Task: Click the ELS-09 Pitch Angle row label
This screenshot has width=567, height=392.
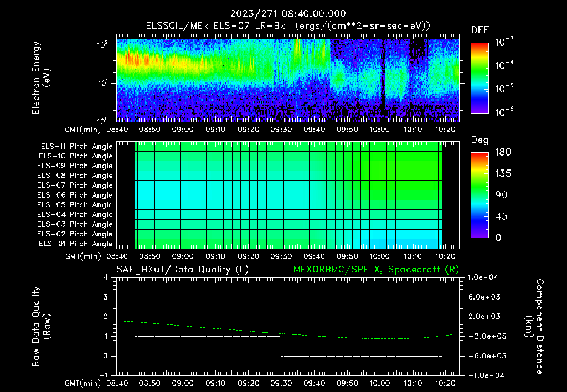Action: pyautogui.click(x=75, y=166)
